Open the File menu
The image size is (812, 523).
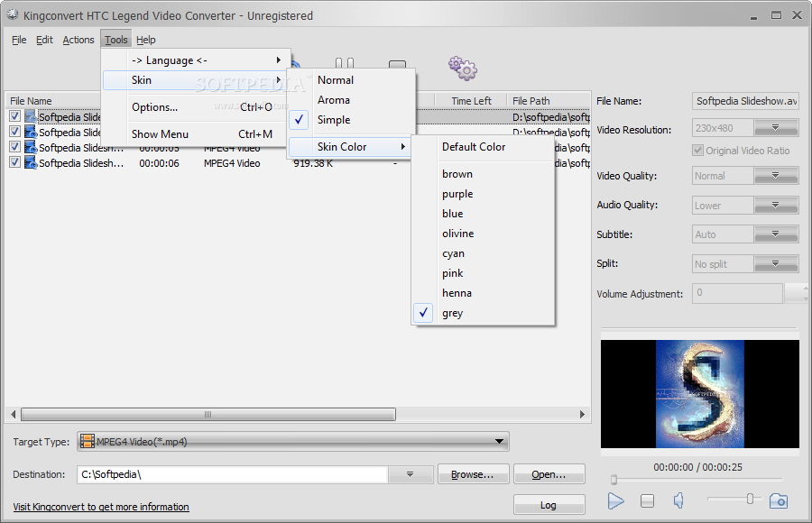[19, 40]
